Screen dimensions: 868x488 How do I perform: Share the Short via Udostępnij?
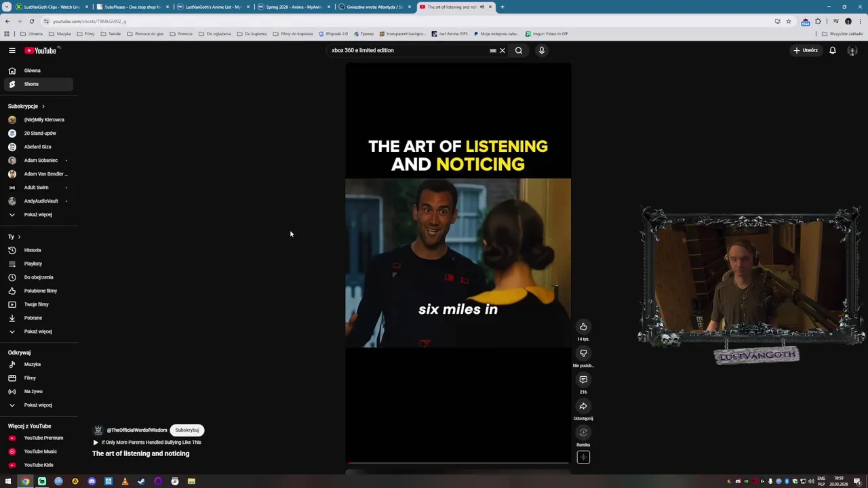[583, 406]
